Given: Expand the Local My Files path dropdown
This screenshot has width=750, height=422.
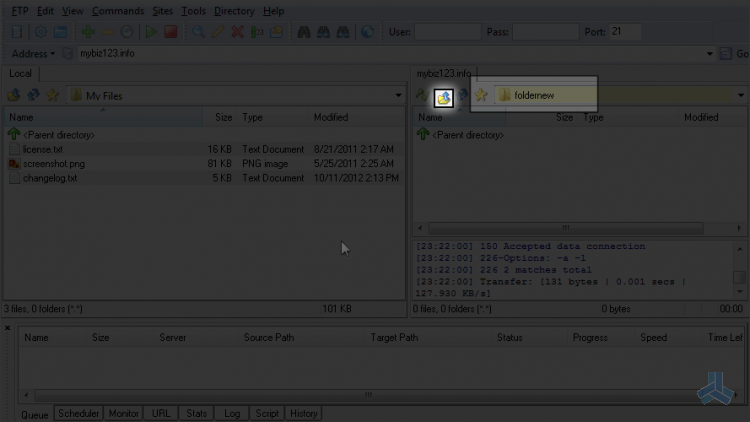Looking at the screenshot, I should point(398,96).
